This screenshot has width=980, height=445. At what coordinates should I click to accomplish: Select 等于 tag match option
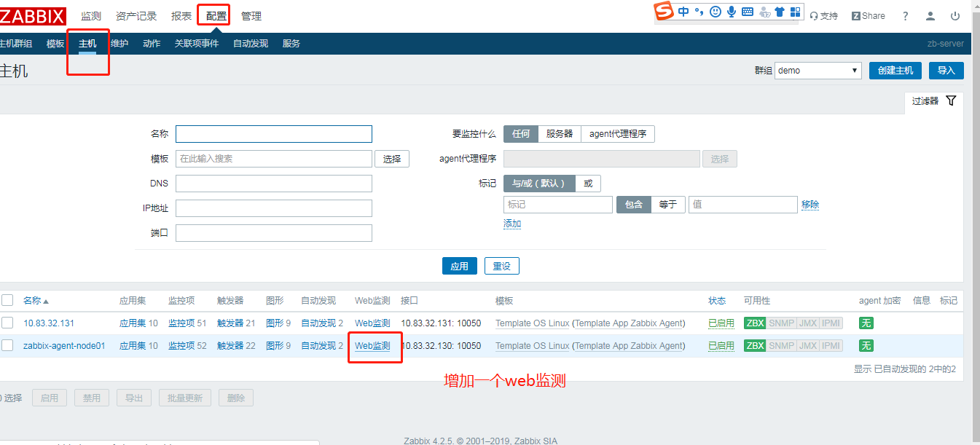pos(668,205)
